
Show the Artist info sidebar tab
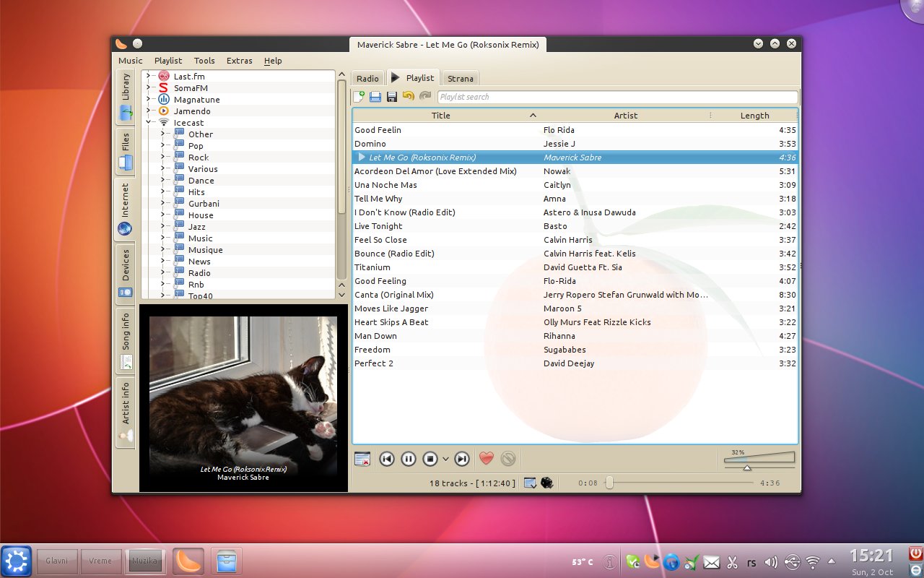pyautogui.click(x=125, y=413)
